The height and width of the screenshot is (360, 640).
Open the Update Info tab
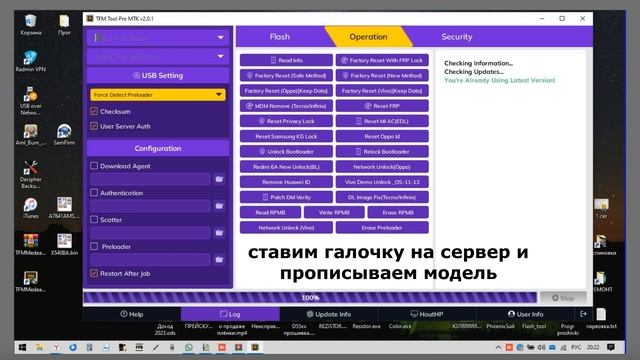[x=329, y=314]
